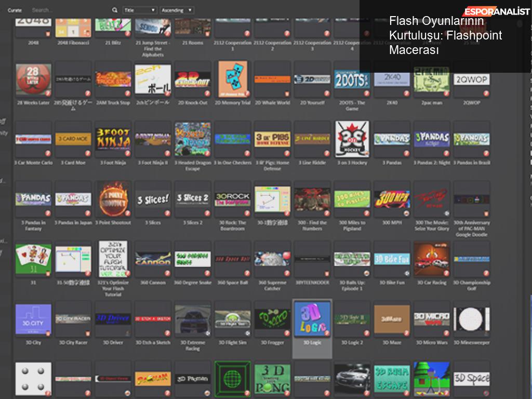This screenshot has height=399, width=532.
Task: Select the 3 Pandas in Brazil logo
Action: point(472,139)
